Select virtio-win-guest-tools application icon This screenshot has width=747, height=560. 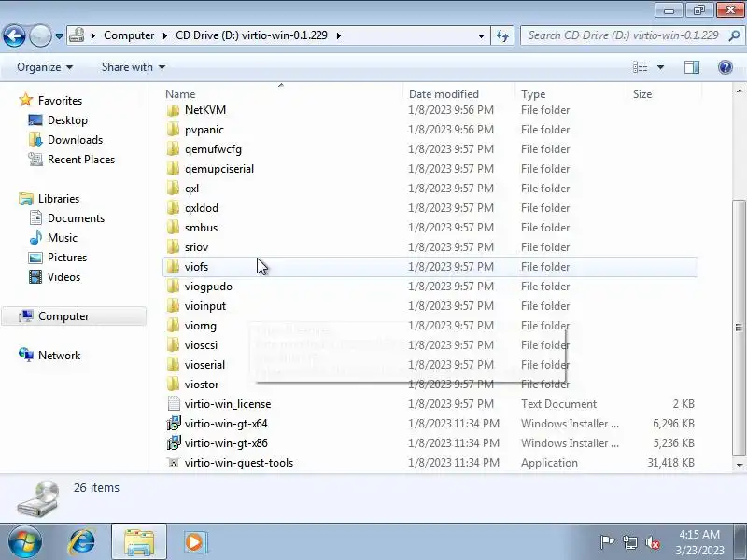coord(174,462)
